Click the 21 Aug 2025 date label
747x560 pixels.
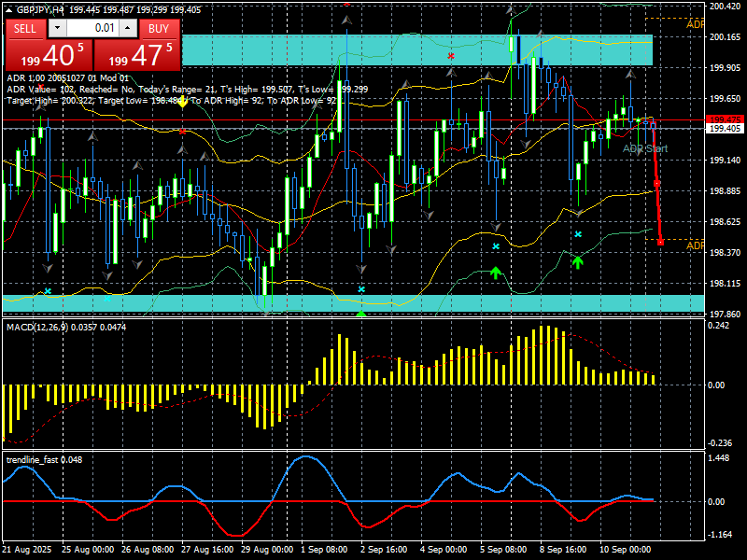click(x=27, y=549)
